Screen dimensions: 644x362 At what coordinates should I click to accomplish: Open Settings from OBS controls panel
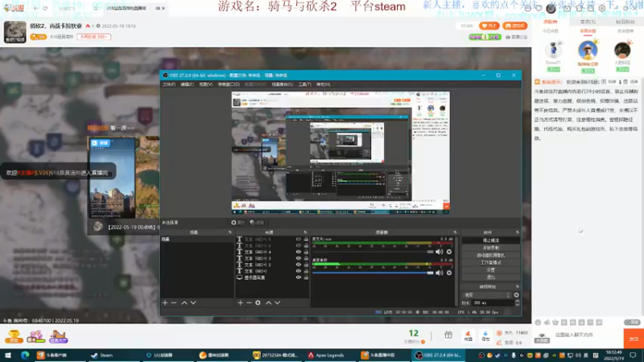tap(491, 270)
